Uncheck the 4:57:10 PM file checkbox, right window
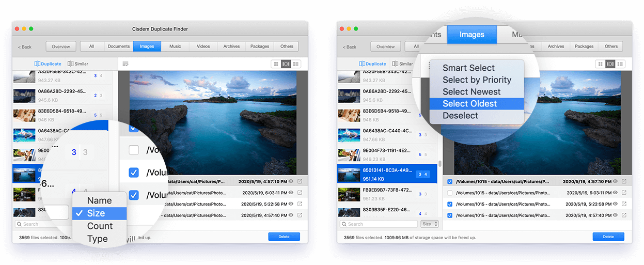This screenshot has height=265, width=644. point(450,182)
